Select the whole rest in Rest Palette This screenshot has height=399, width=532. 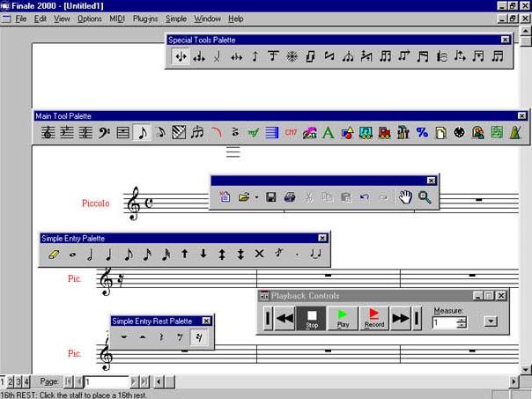(124, 337)
